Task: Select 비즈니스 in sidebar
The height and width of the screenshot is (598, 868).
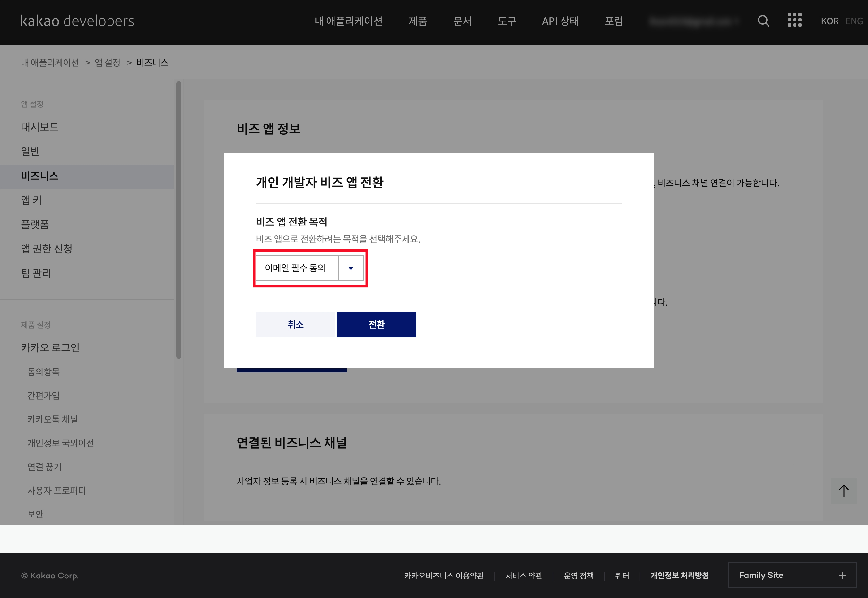Action: [x=40, y=176]
